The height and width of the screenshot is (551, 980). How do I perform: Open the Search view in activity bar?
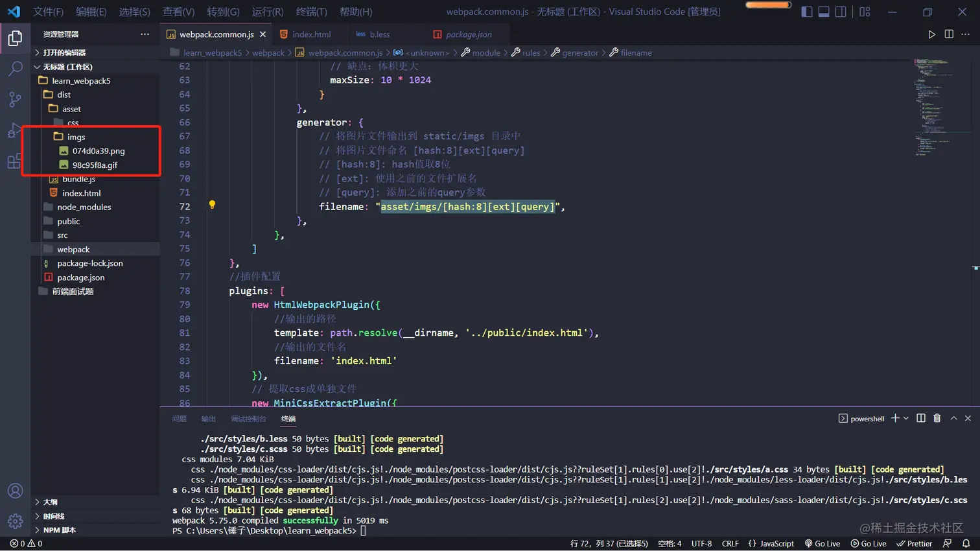click(x=15, y=68)
